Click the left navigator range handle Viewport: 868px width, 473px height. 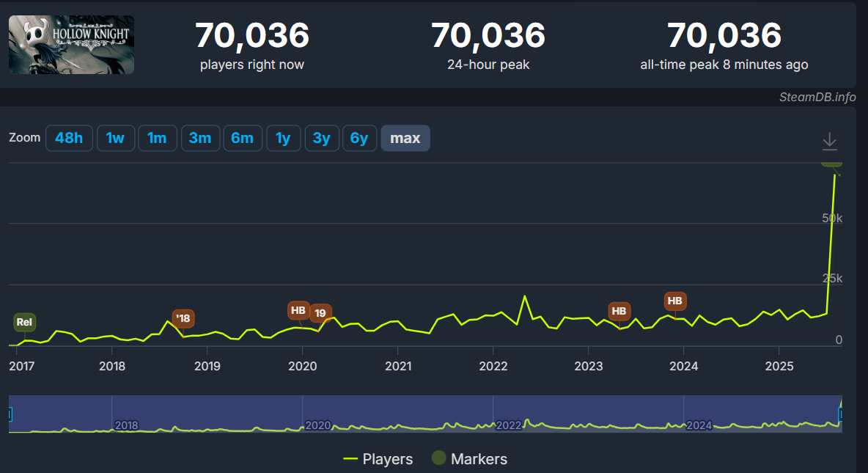pyautogui.click(x=10, y=415)
